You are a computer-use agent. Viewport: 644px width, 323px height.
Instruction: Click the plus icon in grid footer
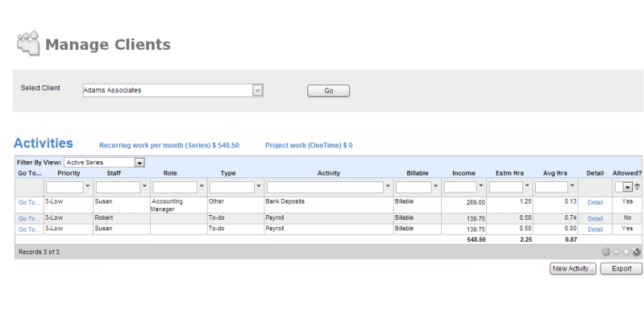point(626,252)
